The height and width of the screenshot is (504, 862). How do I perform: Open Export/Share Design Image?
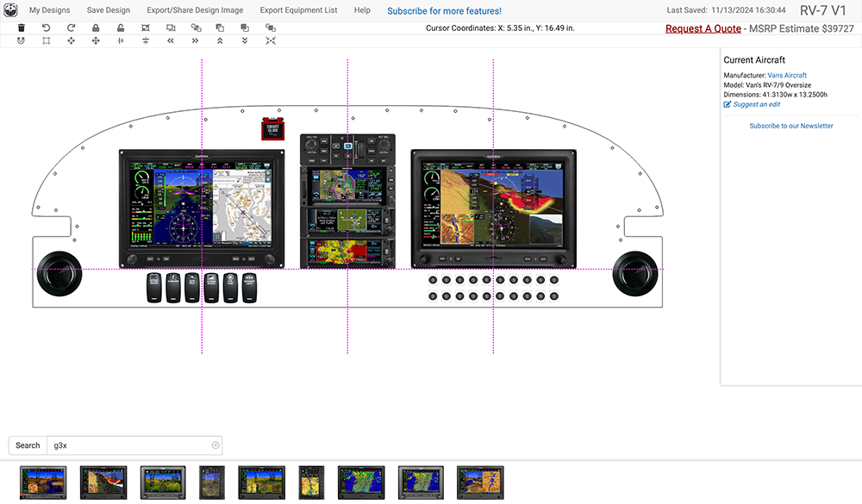(195, 10)
